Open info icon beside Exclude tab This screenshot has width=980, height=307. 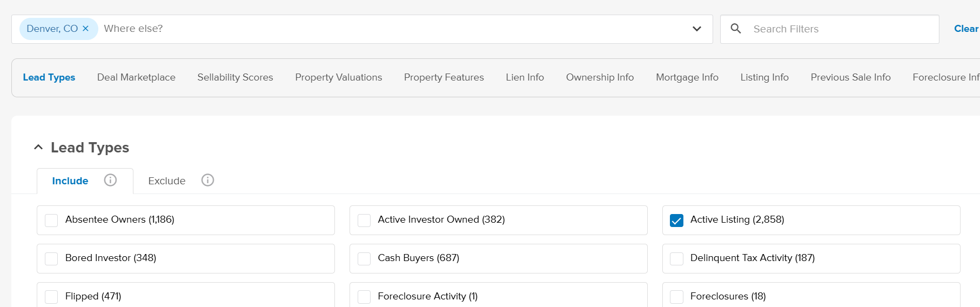pyautogui.click(x=207, y=180)
